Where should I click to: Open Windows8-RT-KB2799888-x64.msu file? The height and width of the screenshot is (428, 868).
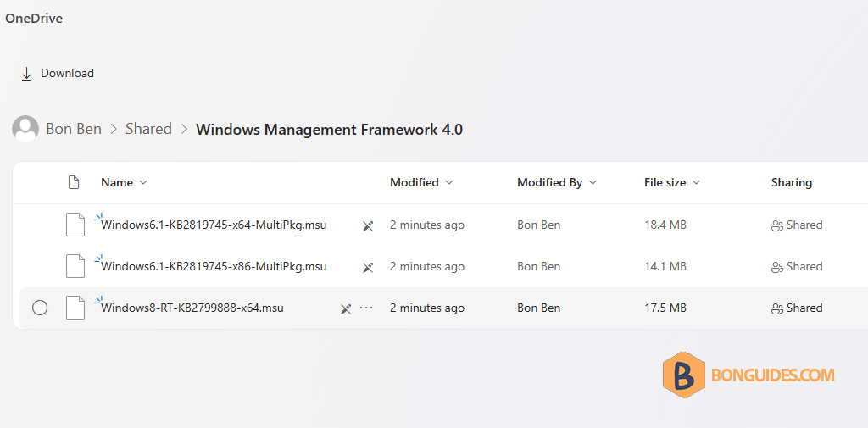[x=192, y=308]
